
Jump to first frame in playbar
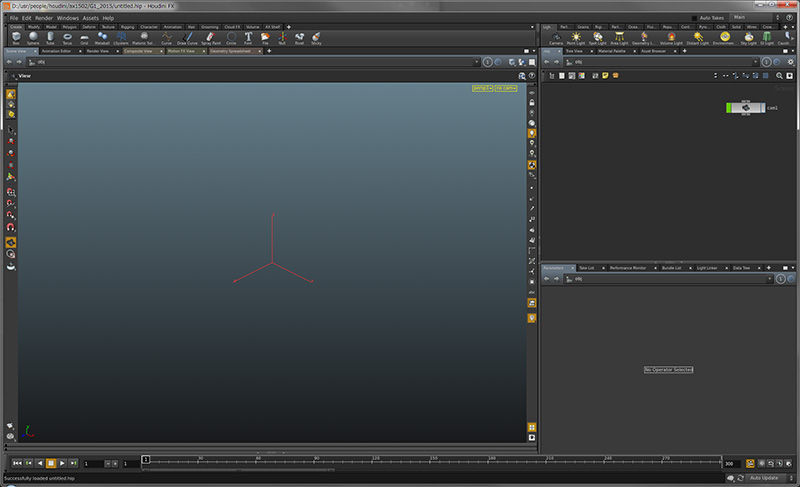[x=17, y=464]
